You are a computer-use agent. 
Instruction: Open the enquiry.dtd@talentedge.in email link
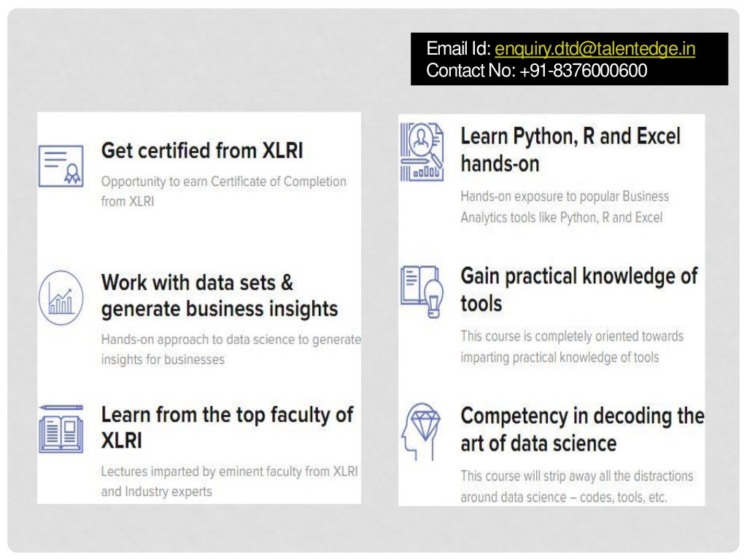tap(595, 49)
